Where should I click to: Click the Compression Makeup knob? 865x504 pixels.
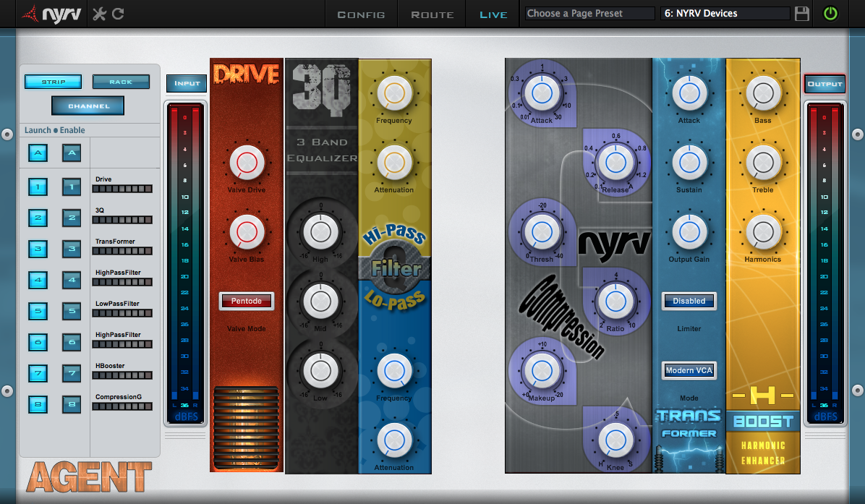542,371
